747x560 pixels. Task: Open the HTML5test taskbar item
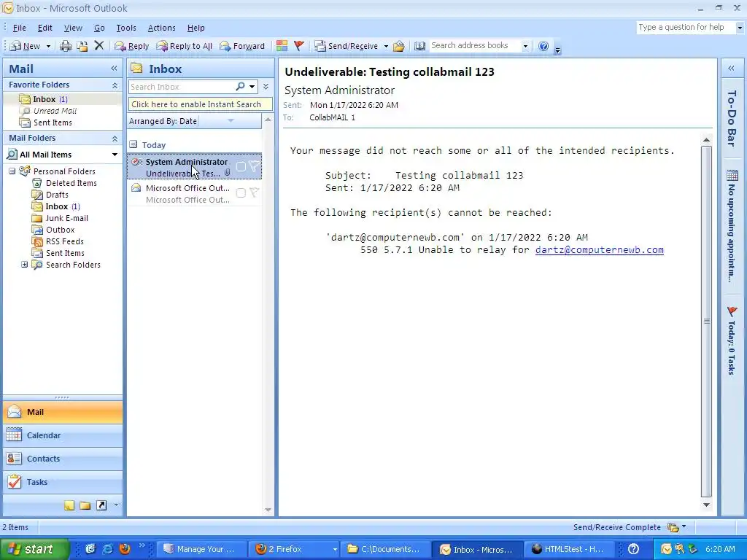point(569,549)
